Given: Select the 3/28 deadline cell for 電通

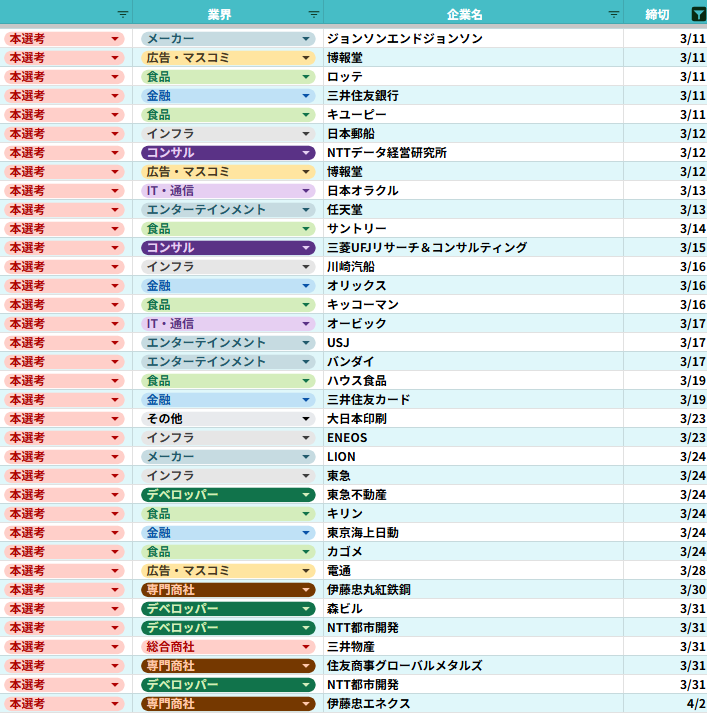Looking at the screenshot, I should pyautogui.click(x=665, y=571).
